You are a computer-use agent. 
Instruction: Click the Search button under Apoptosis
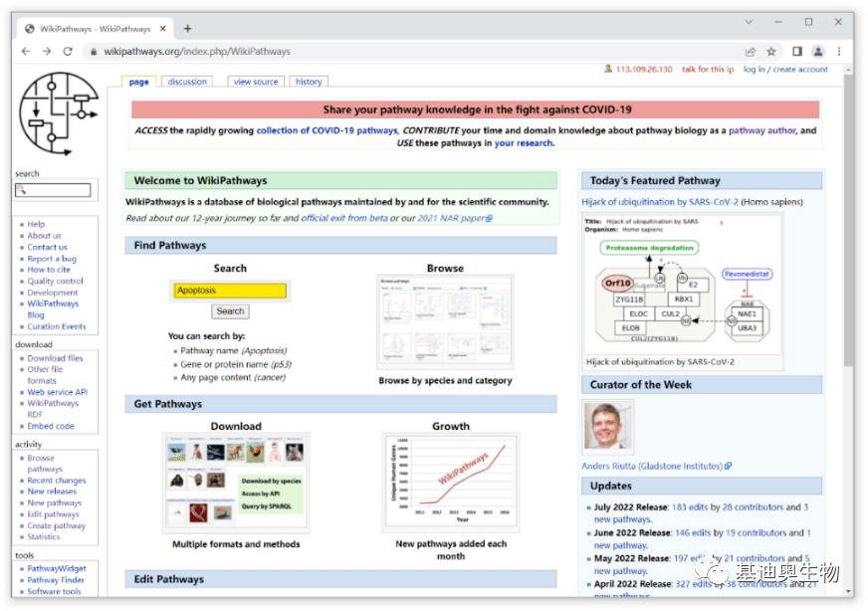pyautogui.click(x=230, y=311)
